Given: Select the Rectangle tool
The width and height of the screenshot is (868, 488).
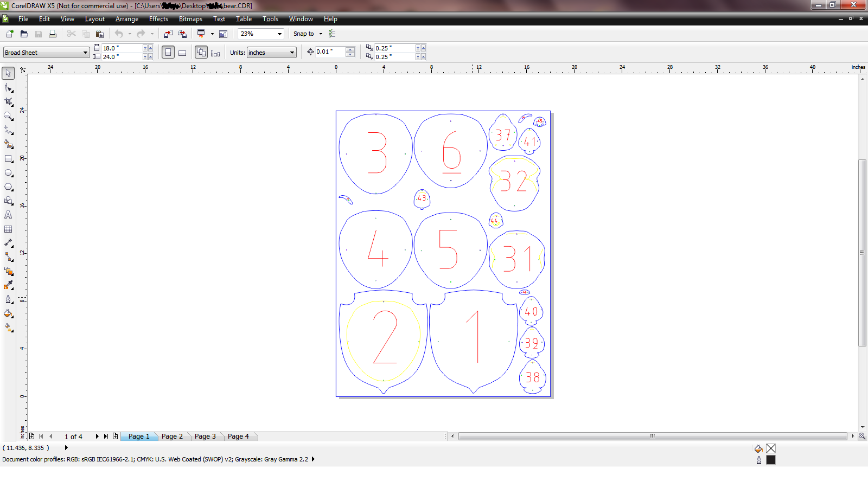Looking at the screenshot, I should [8, 158].
